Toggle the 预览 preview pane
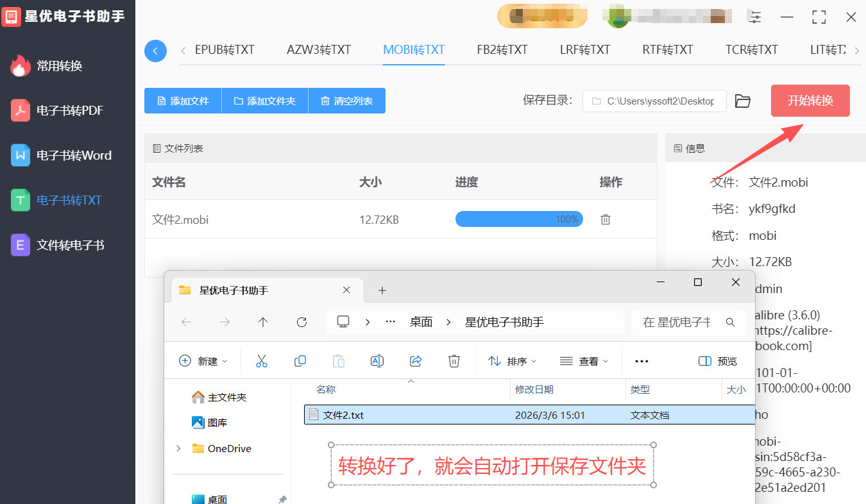Viewport: 866px width, 504px height. tap(718, 361)
